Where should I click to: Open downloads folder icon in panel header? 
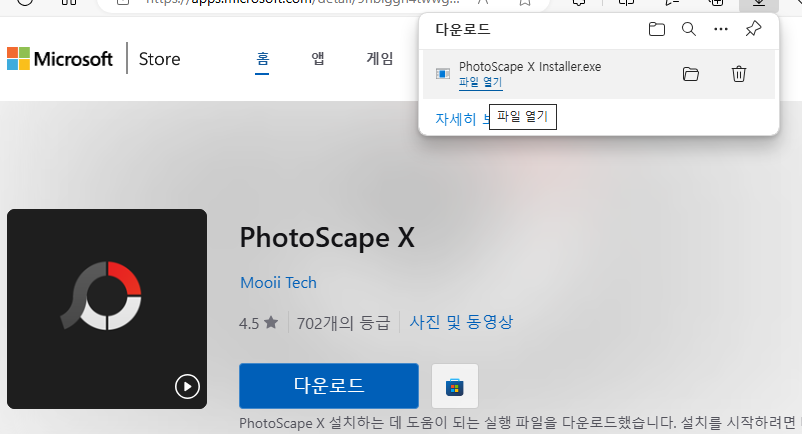[x=657, y=29]
